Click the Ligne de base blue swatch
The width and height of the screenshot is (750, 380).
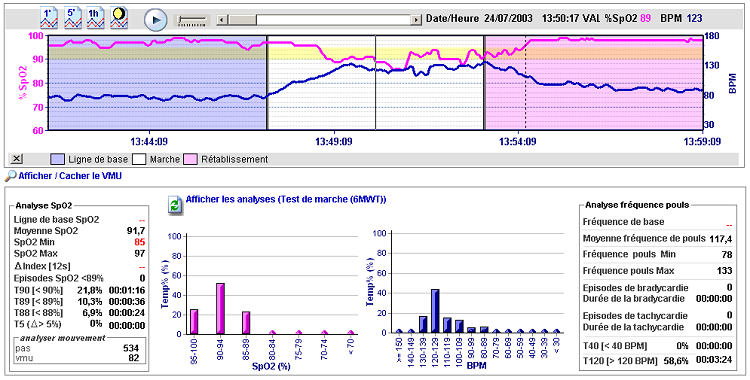click(x=57, y=159)
